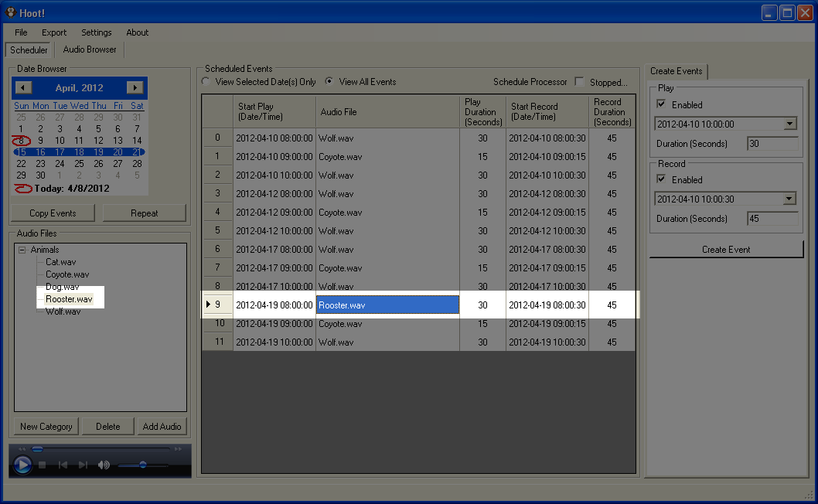Select View Selected Date(s) Only option
The height and width of the screenshot is (504, 818).
pyautogui.click(x=206, y=82)
